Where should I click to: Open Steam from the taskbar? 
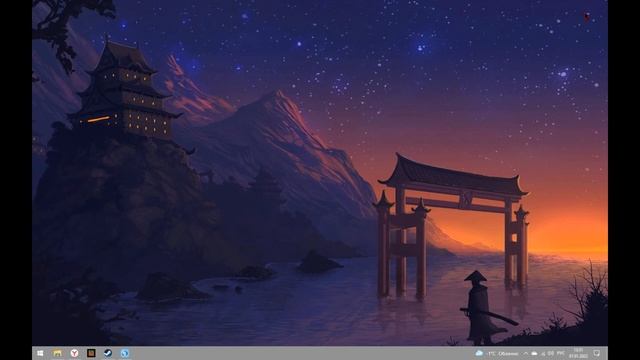point(108,353)
